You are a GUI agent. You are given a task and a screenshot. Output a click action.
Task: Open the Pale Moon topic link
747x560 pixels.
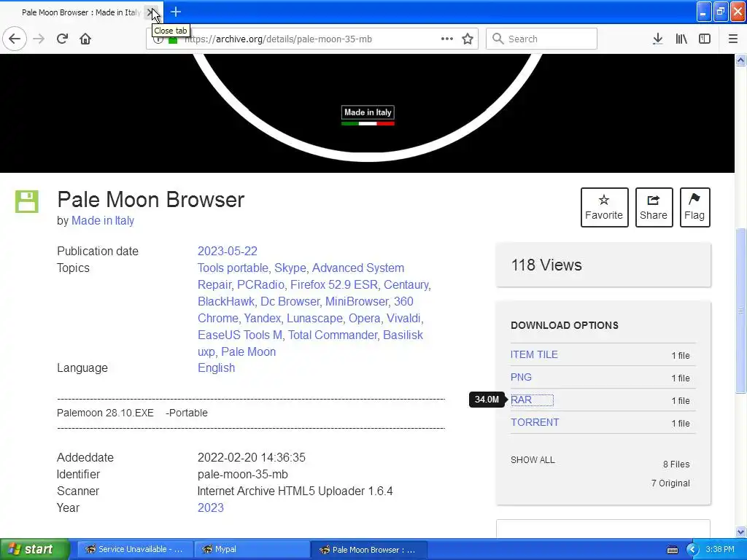pyautogui.click(x=248, y=351)
